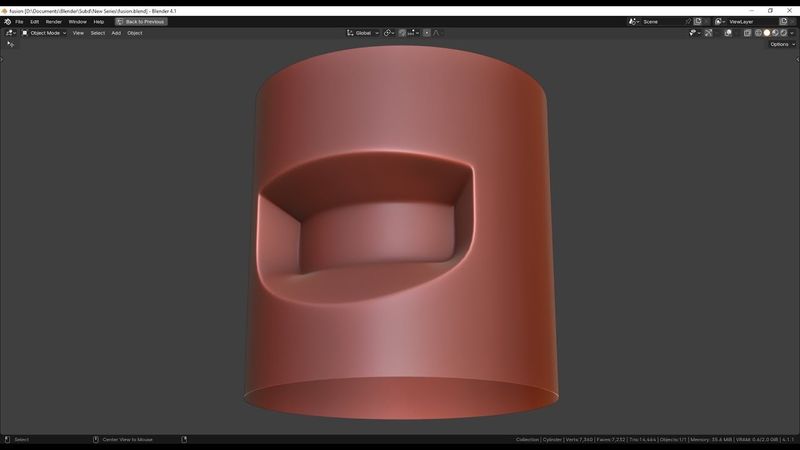Open the editor type selector icon
Screen dimensions: 800x450
10,33
